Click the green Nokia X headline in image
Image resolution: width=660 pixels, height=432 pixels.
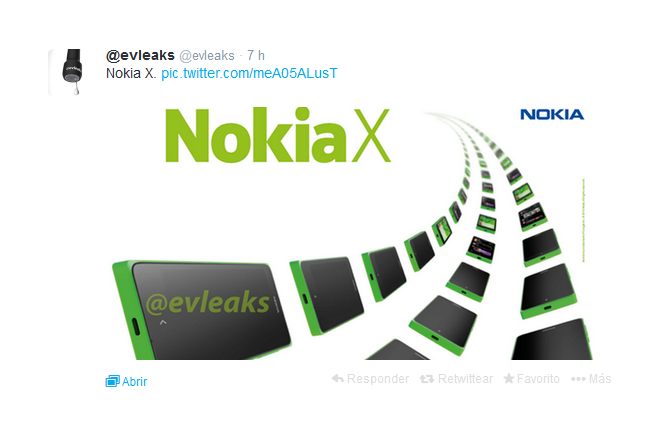click(278, 135)
